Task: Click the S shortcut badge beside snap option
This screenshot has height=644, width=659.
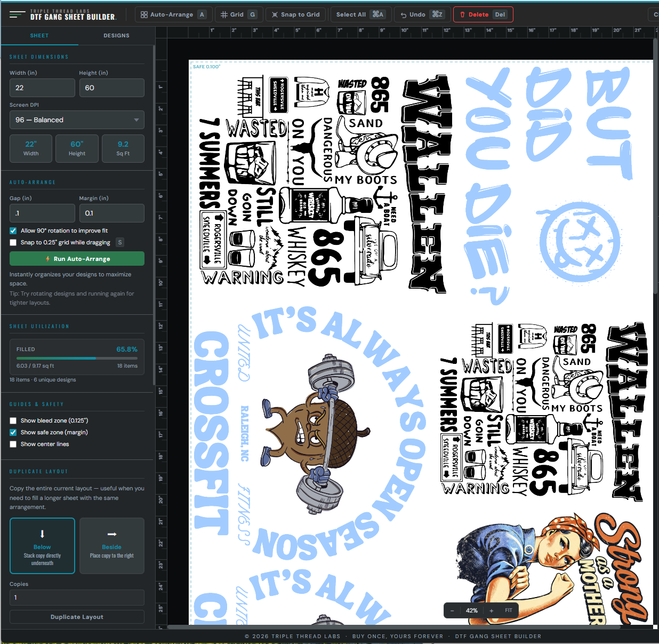Action: click(120, 242)
